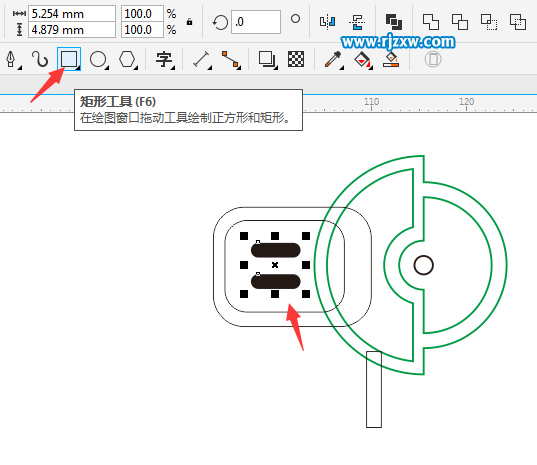
Task: Click the Mirror vertically button
Action: click(357, 22)
